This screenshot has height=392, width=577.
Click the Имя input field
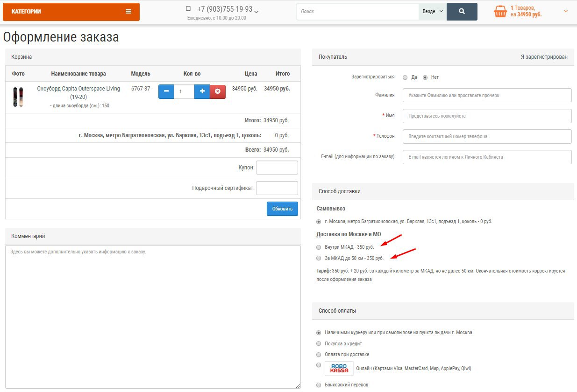coord(488,116)
